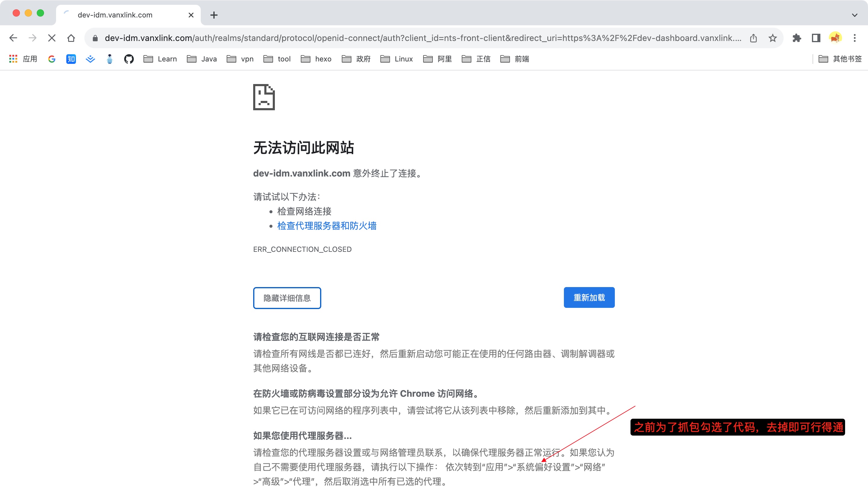The image size is (868, 491).
Task: Open the GitHub bookmark icon
Action: [128, 59]
